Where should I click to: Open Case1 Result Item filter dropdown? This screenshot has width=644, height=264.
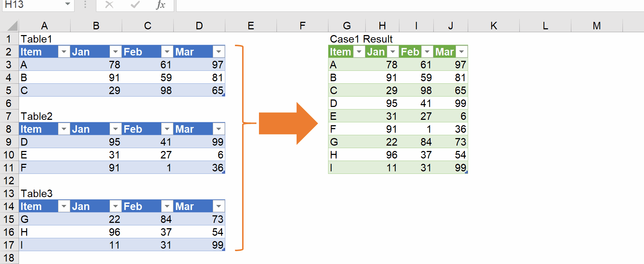(359, 52)
